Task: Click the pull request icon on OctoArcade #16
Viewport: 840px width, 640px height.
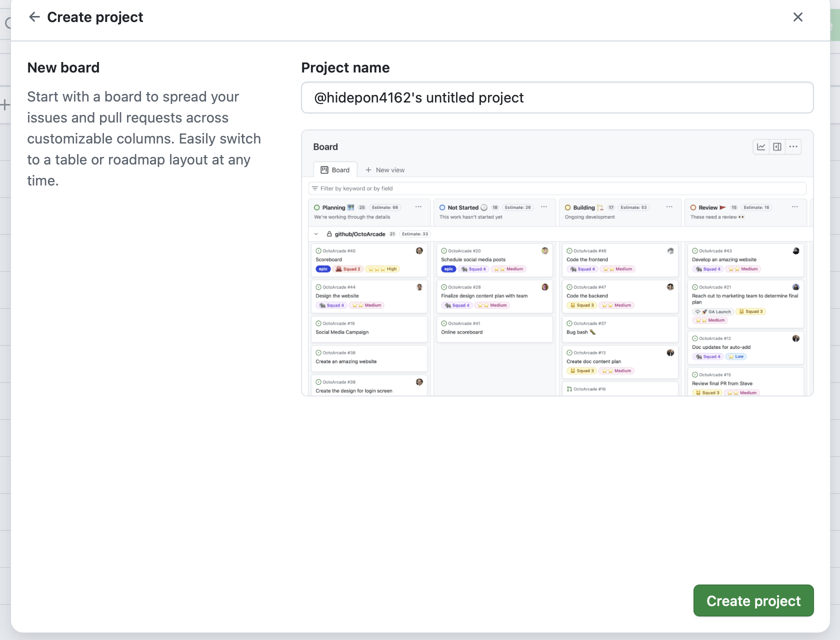Action: tap(569, 389)
